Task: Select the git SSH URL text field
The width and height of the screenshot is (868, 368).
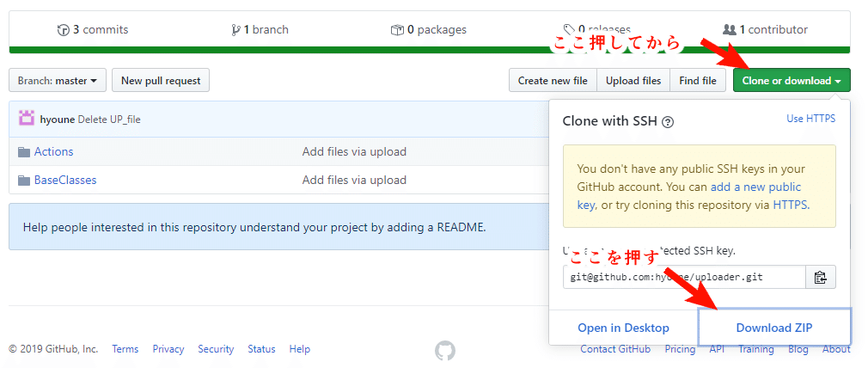Action: pos(684,277)
